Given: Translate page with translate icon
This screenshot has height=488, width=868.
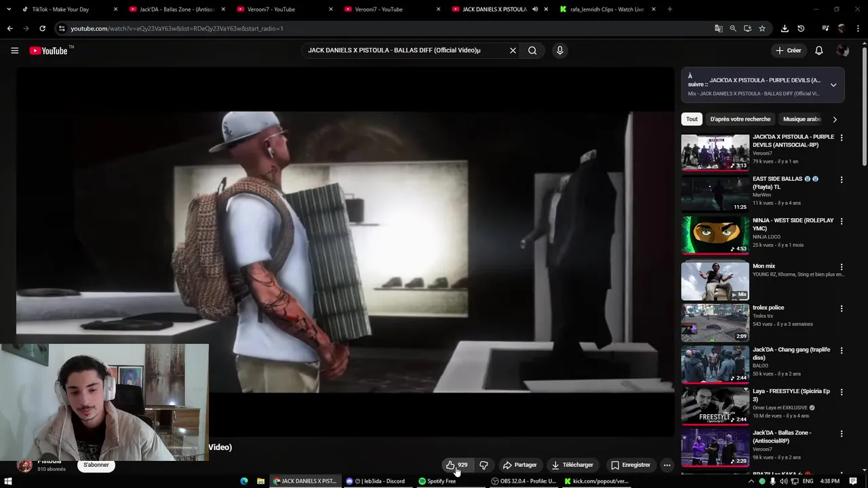Looking at the screenshot, I should [x=718, y=28].
